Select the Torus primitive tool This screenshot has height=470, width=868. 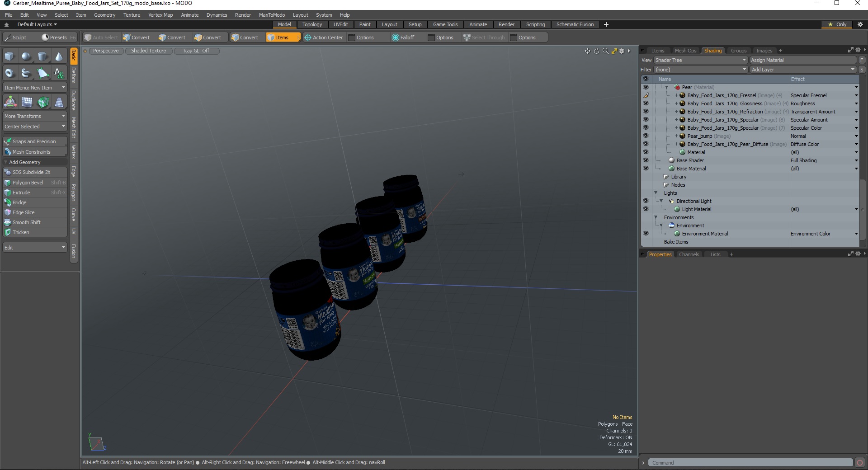9,73
